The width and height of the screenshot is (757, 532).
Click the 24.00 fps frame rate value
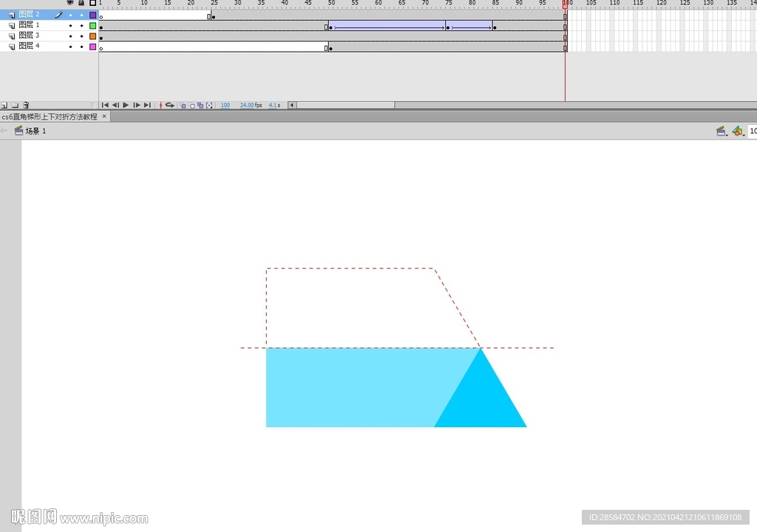(247, 105)
